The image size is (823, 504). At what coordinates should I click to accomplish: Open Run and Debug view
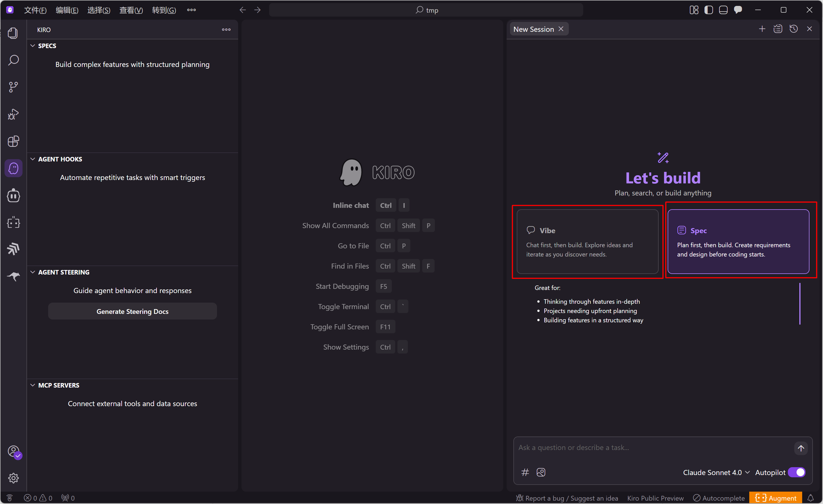pos(13,114)
